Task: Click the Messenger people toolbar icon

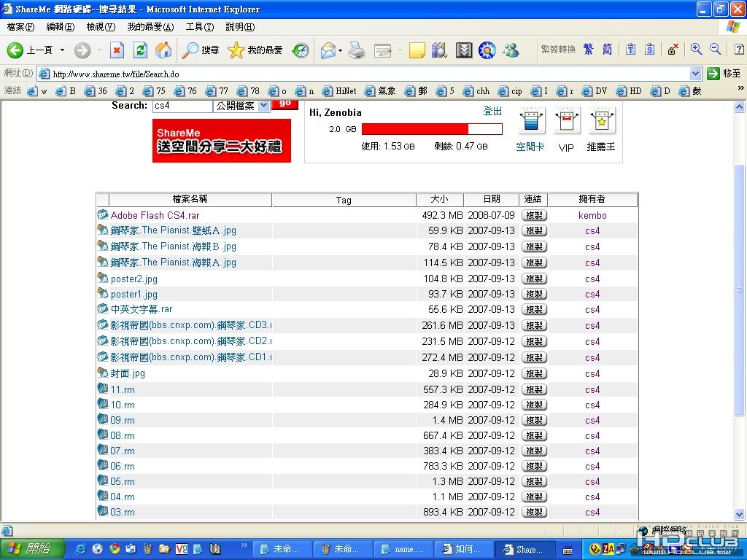Action: tap(511, 50)
